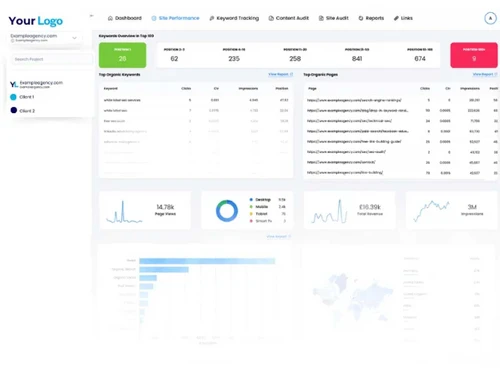500x375 pixels.
Task: Click the longest bar in the bar chart
Action: (x=207, y=261)
